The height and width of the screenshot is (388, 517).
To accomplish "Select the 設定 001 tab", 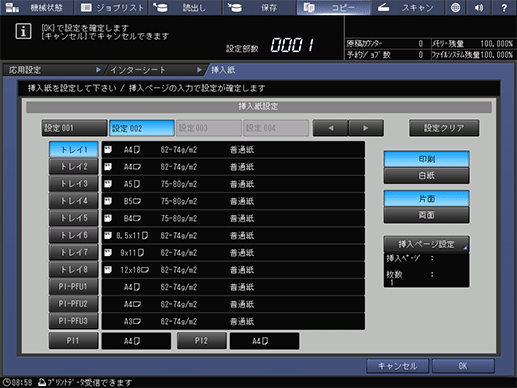I will [74, 128].
